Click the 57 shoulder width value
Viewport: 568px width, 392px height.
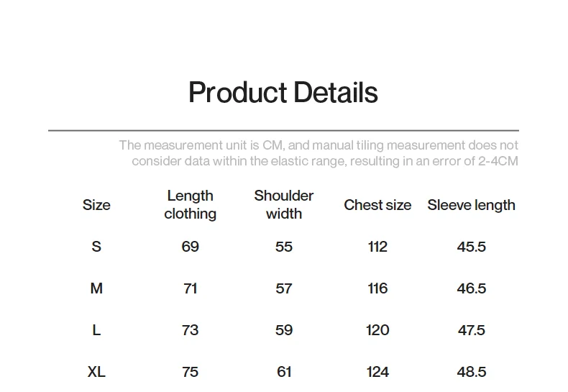[x=283, y=288]
